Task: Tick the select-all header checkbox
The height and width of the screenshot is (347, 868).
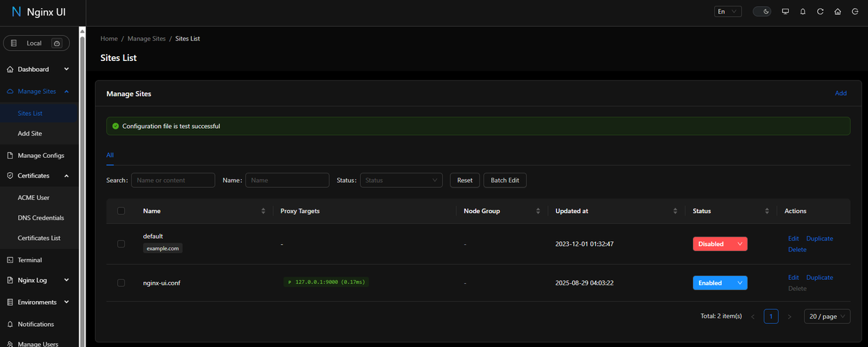Action: [121, 211]
